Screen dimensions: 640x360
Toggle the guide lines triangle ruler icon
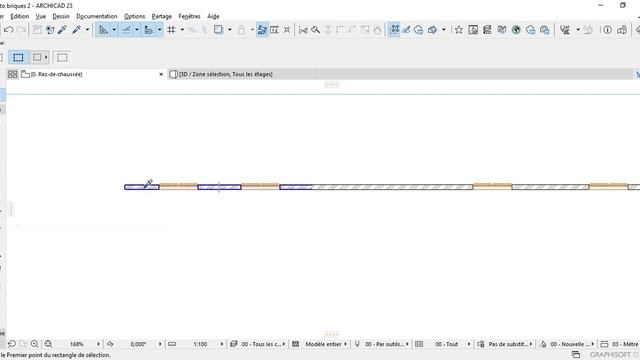[104, 30]
